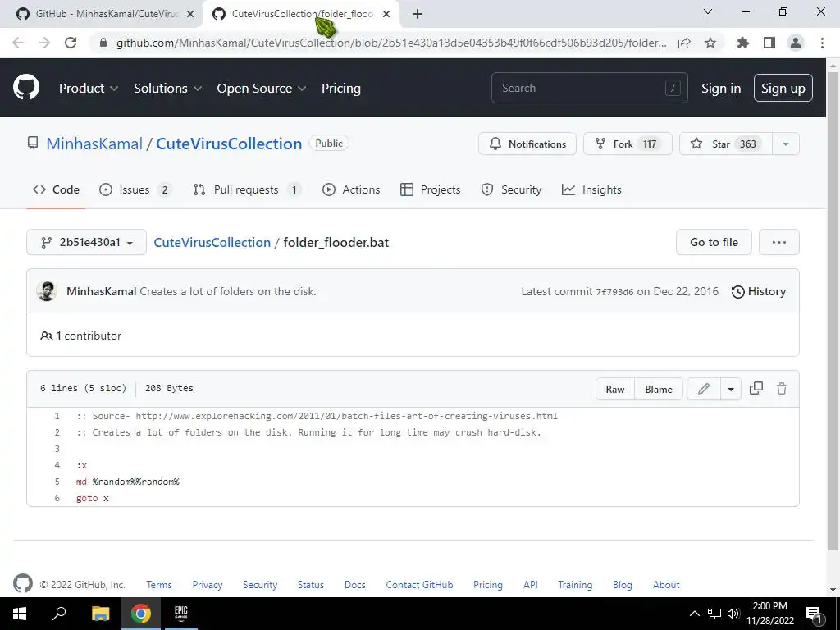Star the repository
Screen dimensions: 840x630
[726, 144]
